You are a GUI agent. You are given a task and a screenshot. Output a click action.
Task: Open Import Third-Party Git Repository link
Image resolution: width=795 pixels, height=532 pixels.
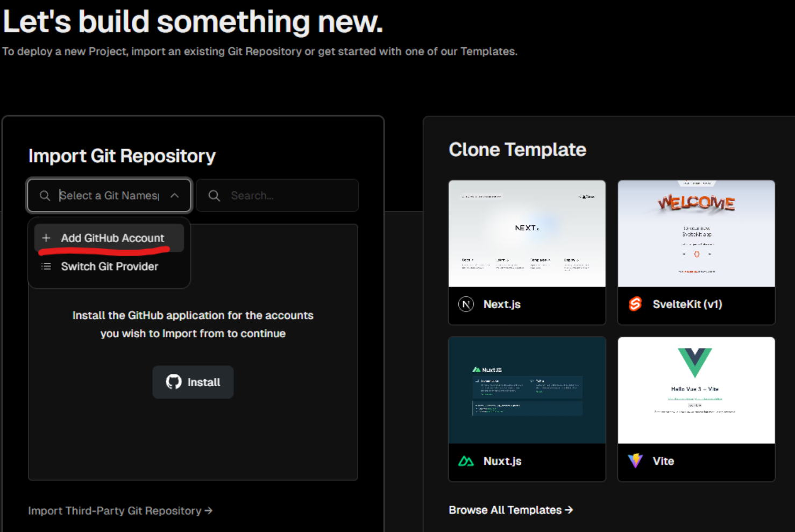[120, 510]
